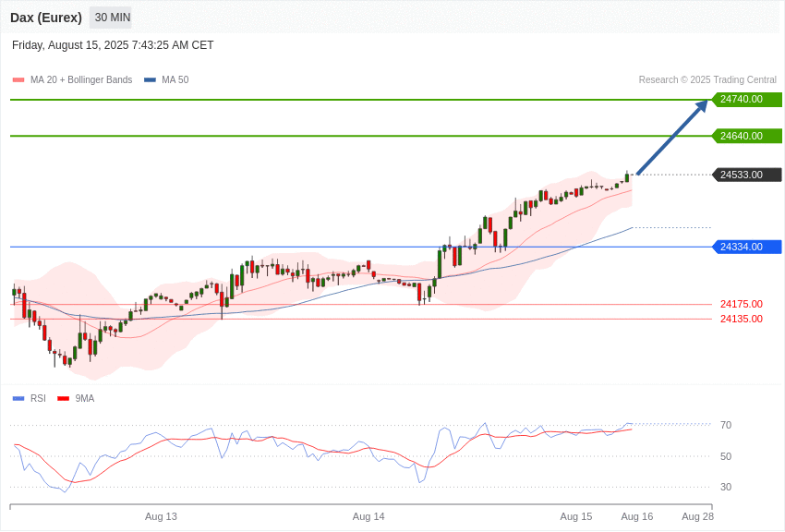Click the Aug 13 date axis label
This screenshot has height=532, width=785.
[x=162, y=516]
